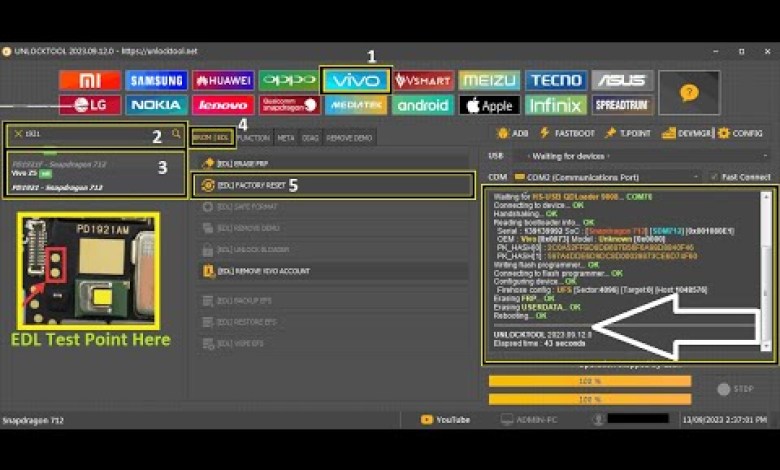Open the Huawei brand section
The image size is (780, 470).
pos(223,80)
